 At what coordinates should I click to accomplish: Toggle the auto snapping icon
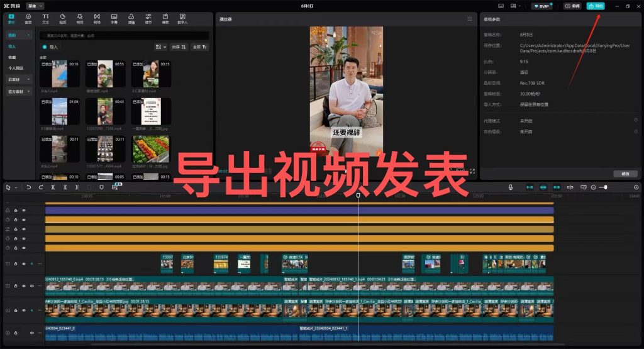point(543,187)
